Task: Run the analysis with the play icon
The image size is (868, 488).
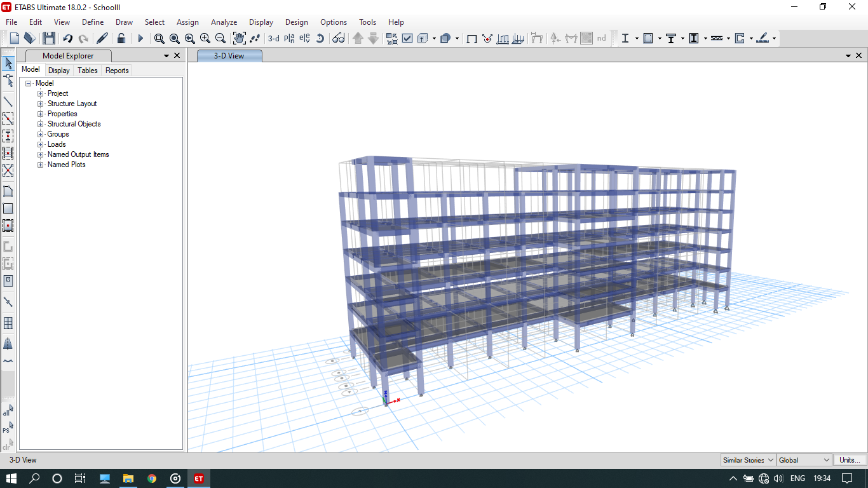Action: coord(140,38)
